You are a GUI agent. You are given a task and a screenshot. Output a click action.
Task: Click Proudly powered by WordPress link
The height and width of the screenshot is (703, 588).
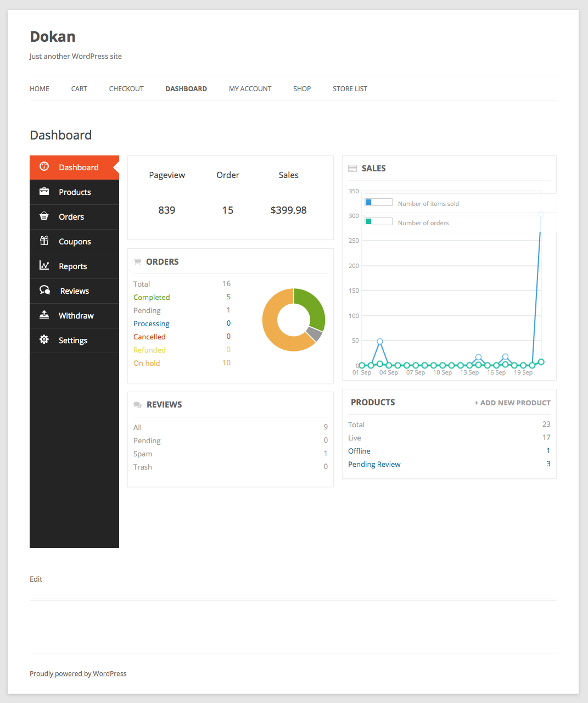click(78, 673)
